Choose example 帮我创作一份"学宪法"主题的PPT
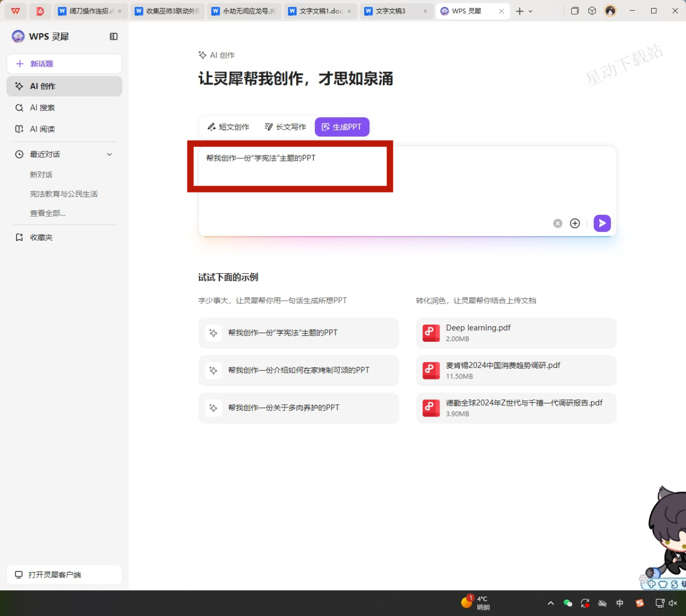This screenshot has width=686, height=616. pyautogui.click(x=298, y=333)
